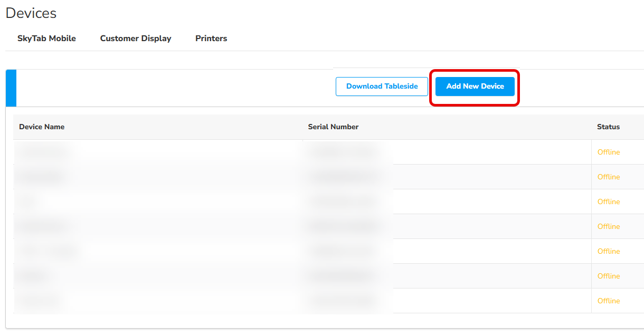Click the Offline status in the first row
The height and width of the screenshot is (336, 644).
[609, 152]
